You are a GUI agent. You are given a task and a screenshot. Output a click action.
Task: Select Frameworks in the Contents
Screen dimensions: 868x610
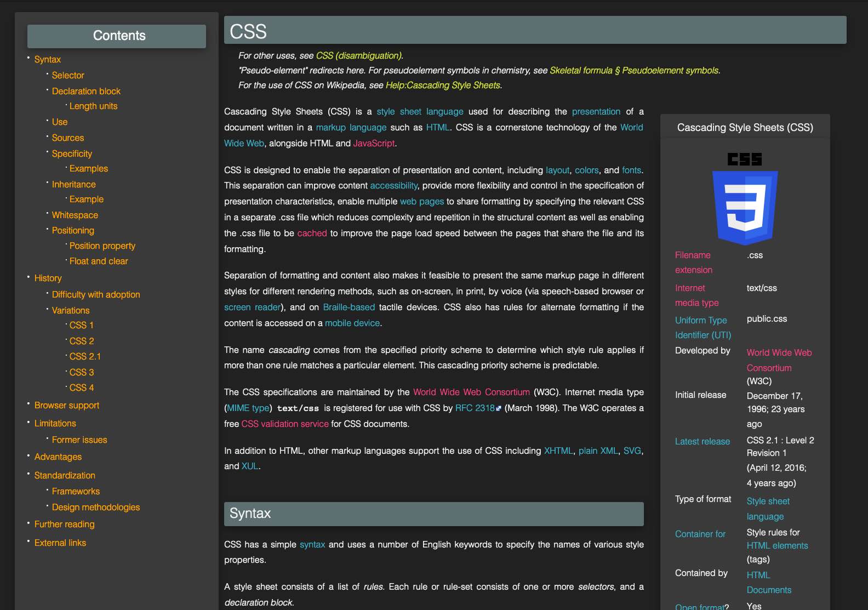pyautogui.click(x=76, y=491)
